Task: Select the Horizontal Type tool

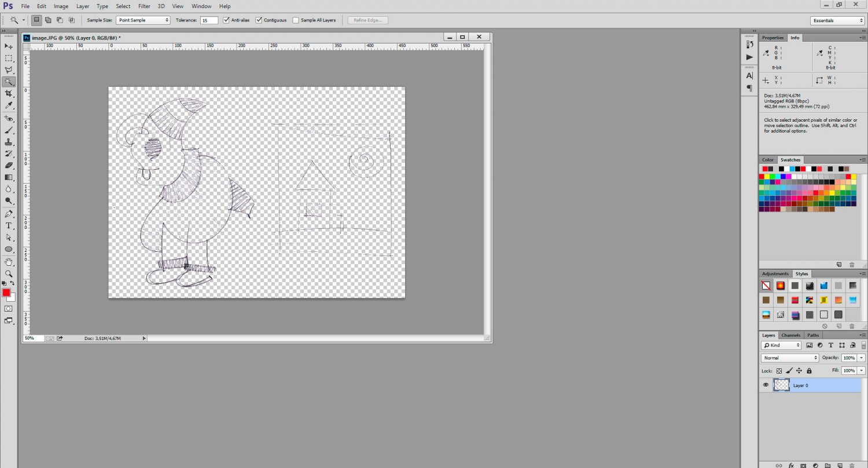Action: point(9,225)
